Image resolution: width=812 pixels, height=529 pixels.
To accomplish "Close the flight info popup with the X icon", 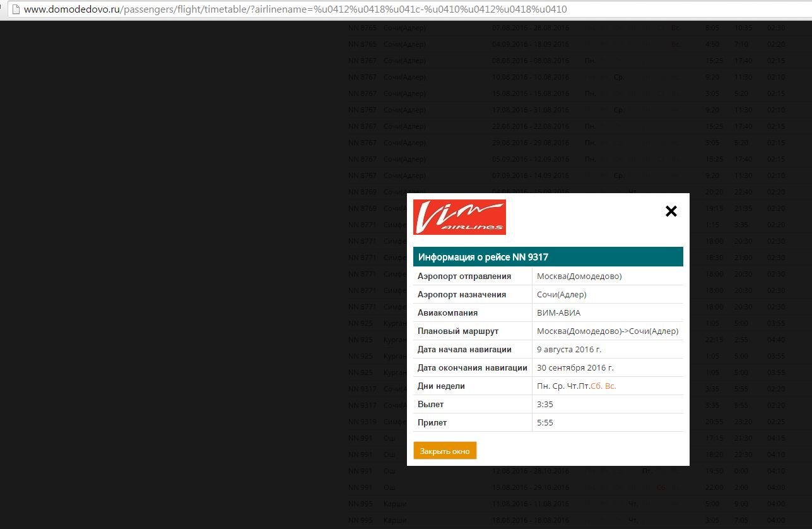I will [671, 211].
